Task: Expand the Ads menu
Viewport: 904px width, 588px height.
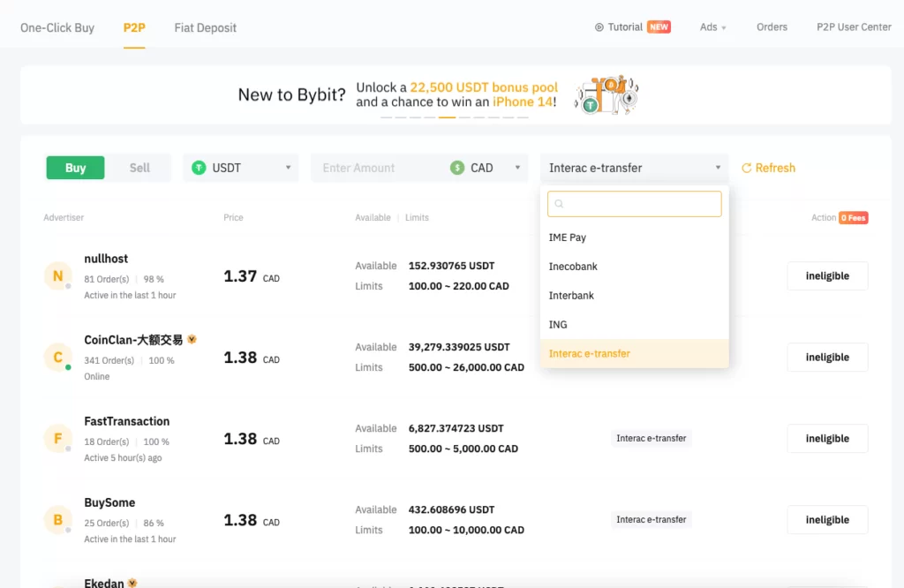Action: point(712,27)
